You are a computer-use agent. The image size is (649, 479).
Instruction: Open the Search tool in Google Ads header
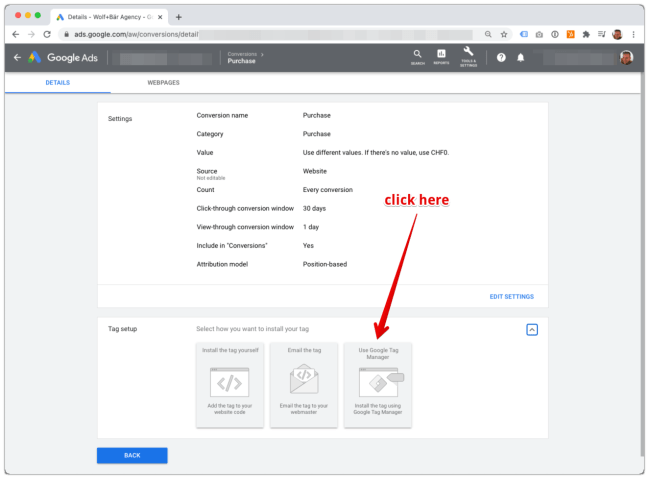pyautogui.click(x=417, y=56)
